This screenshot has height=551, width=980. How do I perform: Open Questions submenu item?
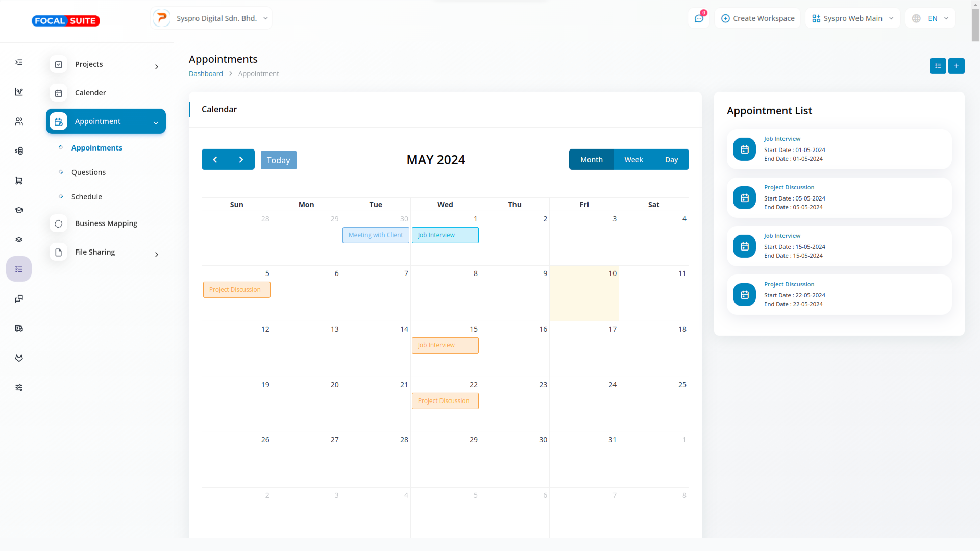pyautogui.click(x=88, y=172)
